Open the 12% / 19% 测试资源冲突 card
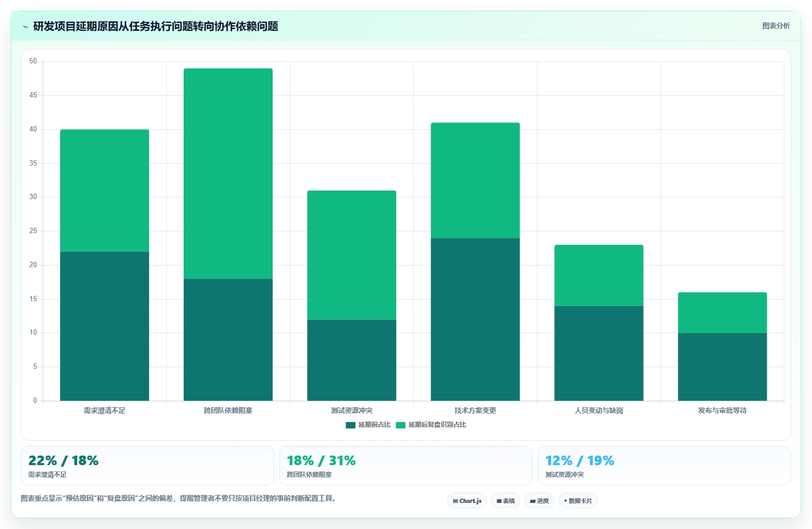The height and width of the screenshot is (529, 812). click(664, 466)
